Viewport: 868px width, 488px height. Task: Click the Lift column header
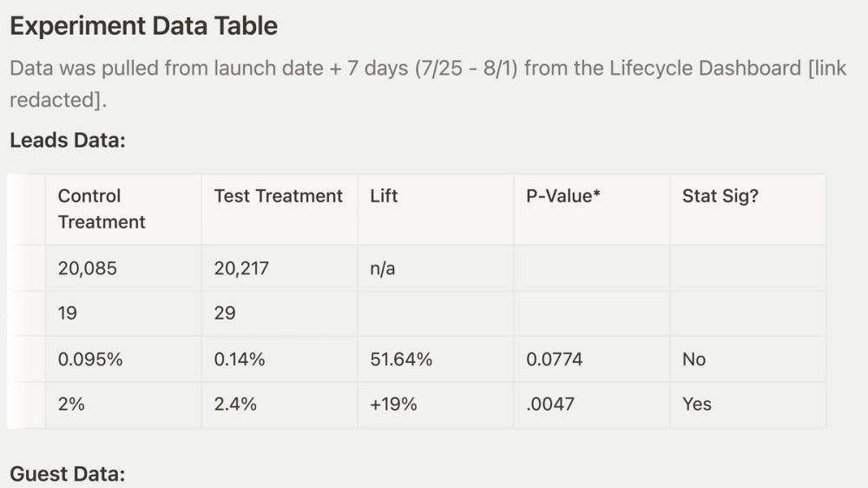[384, 196]
